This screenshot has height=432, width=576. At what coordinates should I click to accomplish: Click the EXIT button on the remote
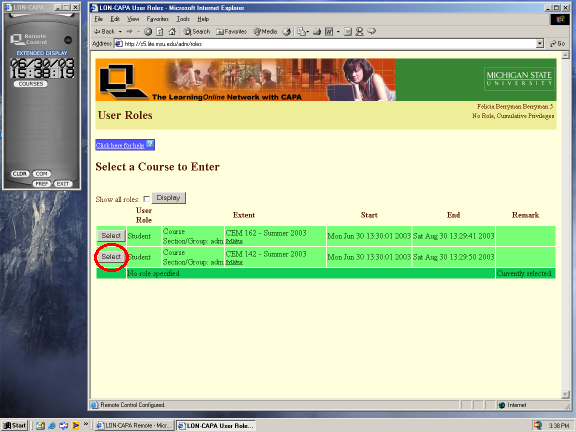tap(63, 184)
